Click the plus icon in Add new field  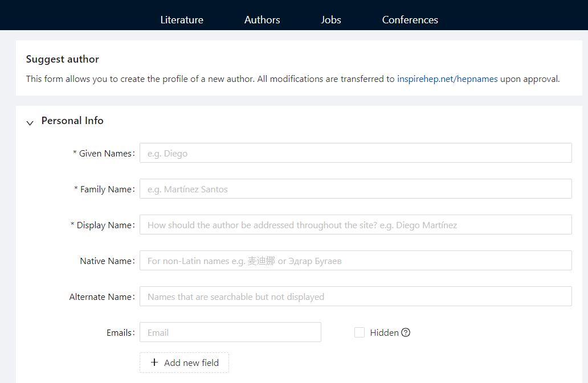pos(154,363)
